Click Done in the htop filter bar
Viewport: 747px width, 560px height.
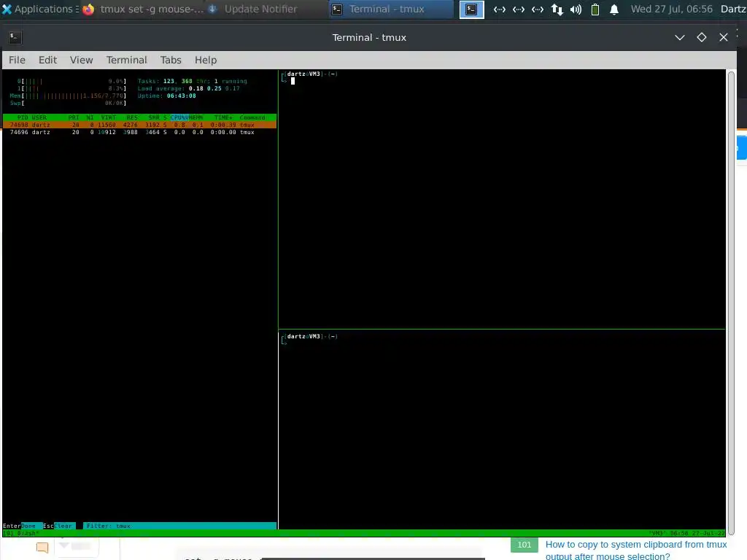pos(28,526)
